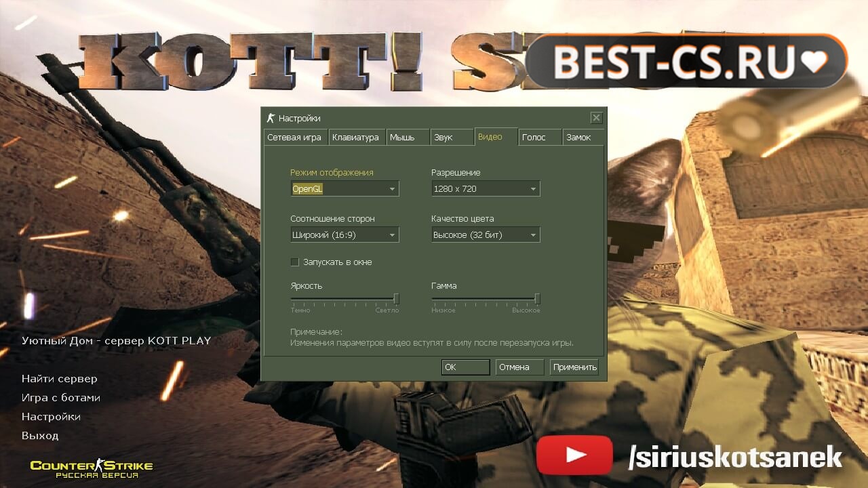868x488 pixels.
Task: Open the Голос tab
Action: [540, 137]
